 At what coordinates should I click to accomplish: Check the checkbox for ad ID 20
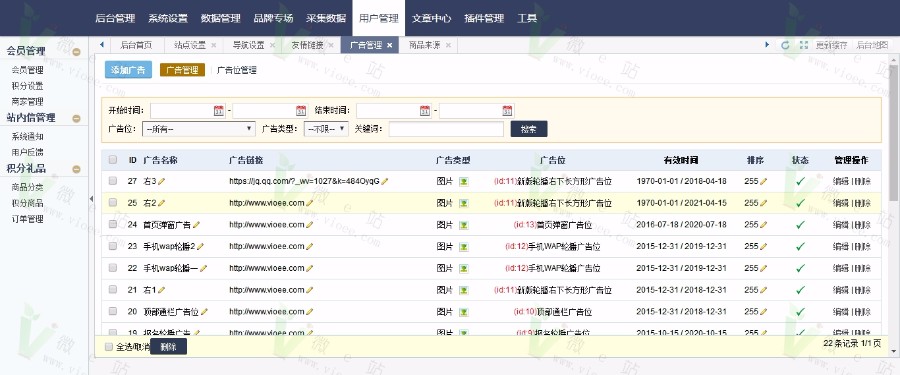click(112, 311)
